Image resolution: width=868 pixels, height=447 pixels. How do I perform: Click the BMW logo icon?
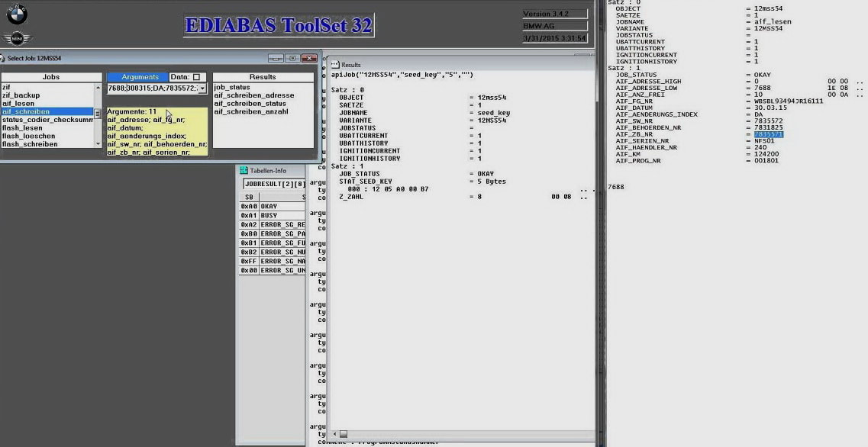pos(17,15)
